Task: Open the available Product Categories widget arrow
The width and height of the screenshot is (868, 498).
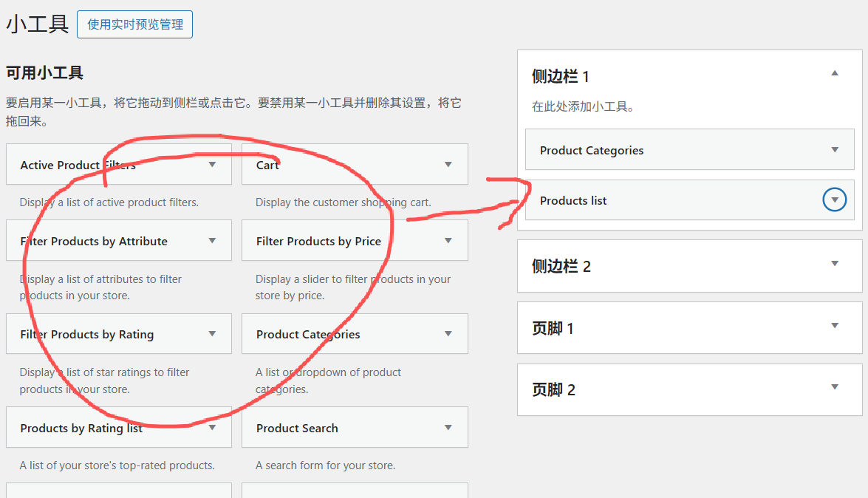Action: pyautogui.click(x=448, y=334)
